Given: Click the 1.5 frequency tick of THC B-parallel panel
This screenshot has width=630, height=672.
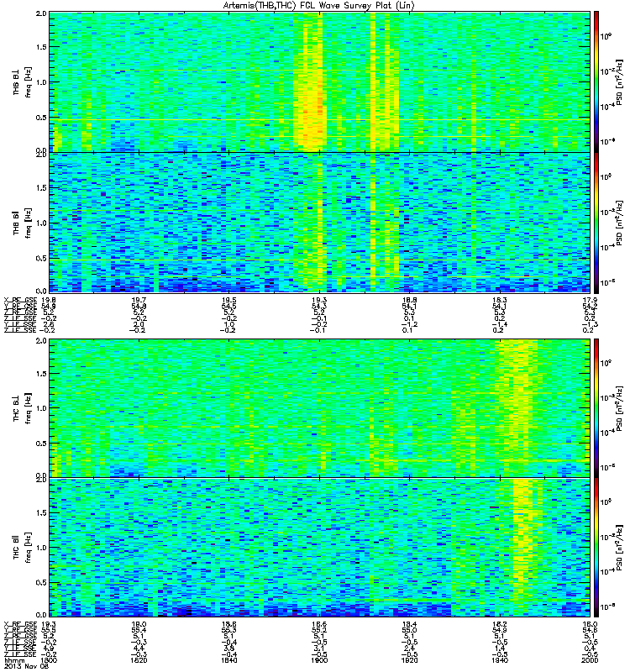Looking at the screenshot, I should point(41,512).
